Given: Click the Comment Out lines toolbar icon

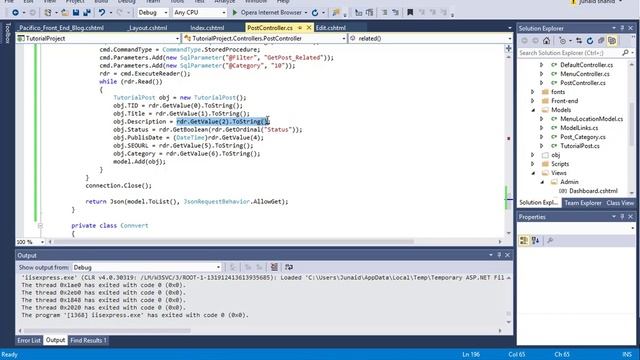Looking at the screenshot, I should pyautogui.click(x=384, y=13).
